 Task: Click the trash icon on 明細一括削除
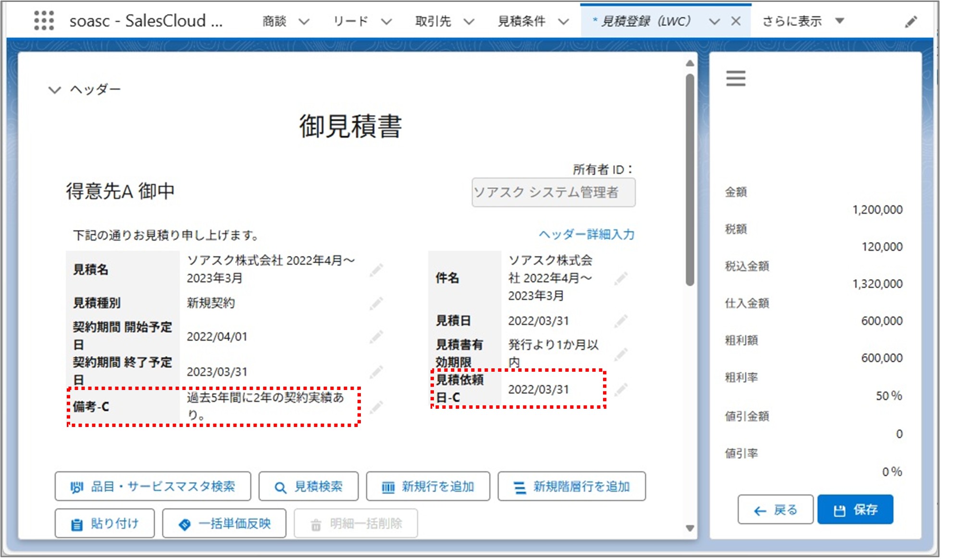[x=316, y=523]
